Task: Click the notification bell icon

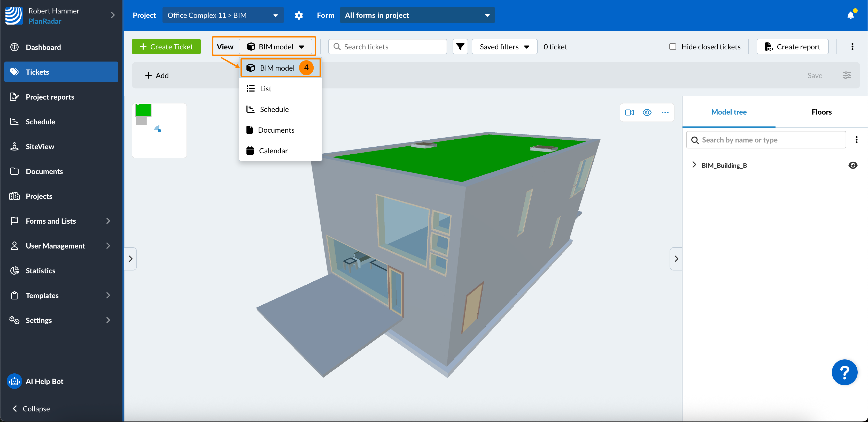Action: pyautogui.click(x=850, y=15)
